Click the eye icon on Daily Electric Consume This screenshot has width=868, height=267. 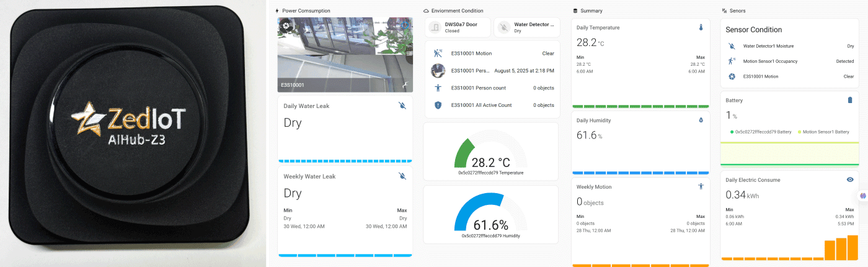tap(850, 179)
